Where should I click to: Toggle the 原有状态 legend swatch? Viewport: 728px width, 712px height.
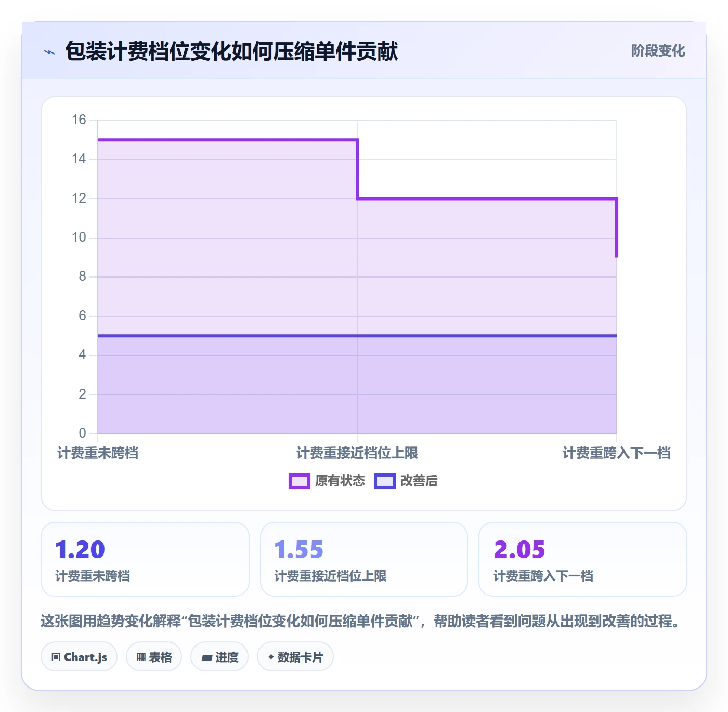300,481
